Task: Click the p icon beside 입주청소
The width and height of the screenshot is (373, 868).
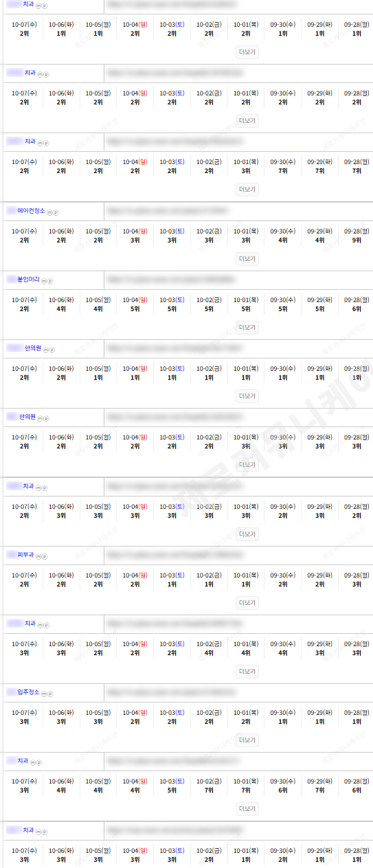Action: tap(49, 693)
